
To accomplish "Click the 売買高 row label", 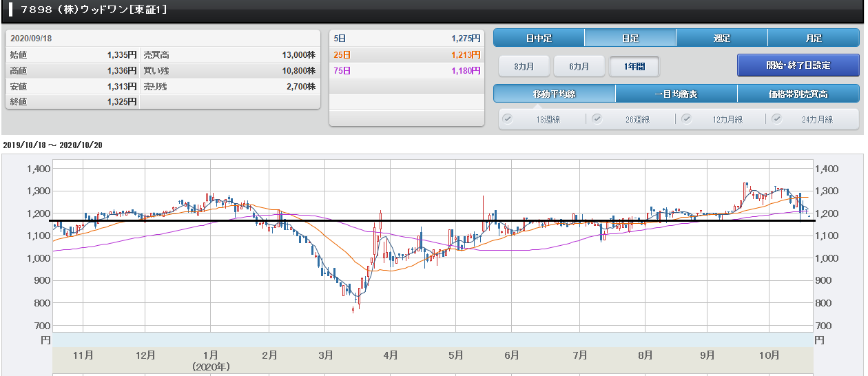I will (156, 54).
